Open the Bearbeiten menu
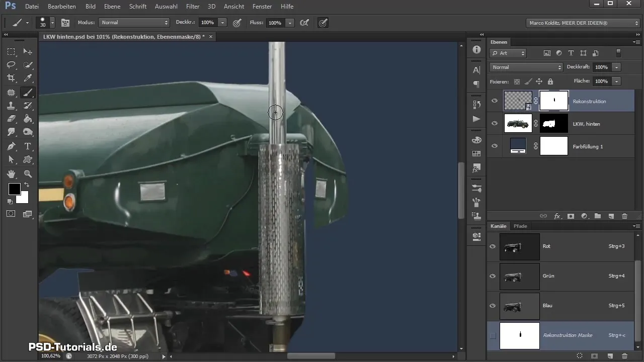This screenshot has height=362, width=644. (62, 7)
